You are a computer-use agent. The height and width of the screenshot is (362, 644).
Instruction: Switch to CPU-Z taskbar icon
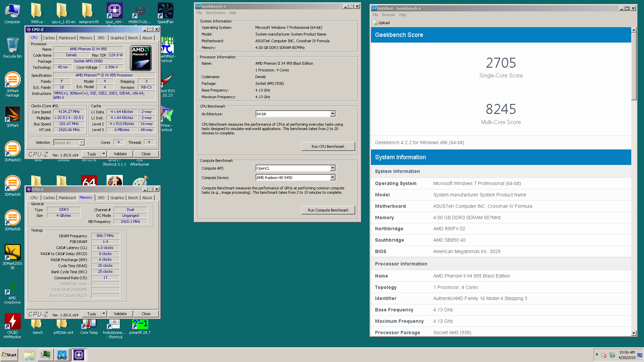pos(79,355)
